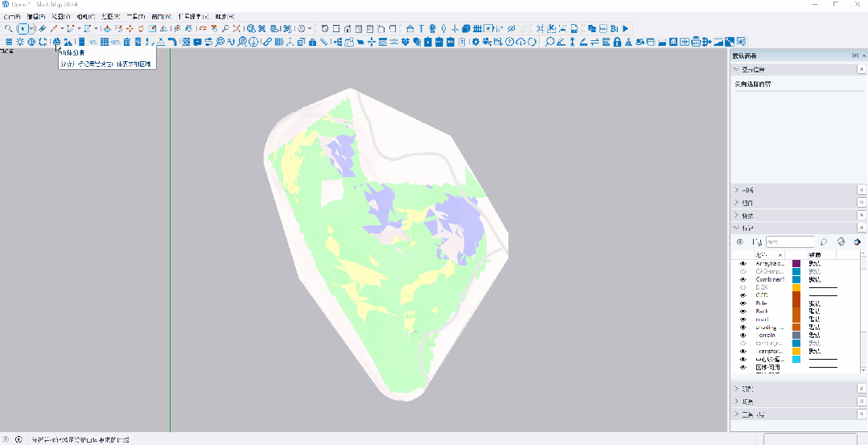The width and height of the screenshot is (868, 445).
Task: Click the color swatch for Combiner1 tag
Action: tap(796, 279)
